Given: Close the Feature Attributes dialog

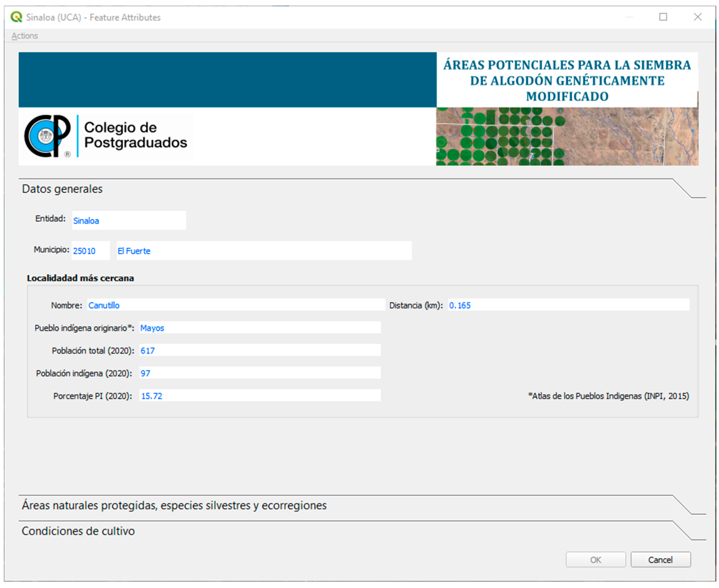Looking at the screenshot, I should tap(697, 17).
